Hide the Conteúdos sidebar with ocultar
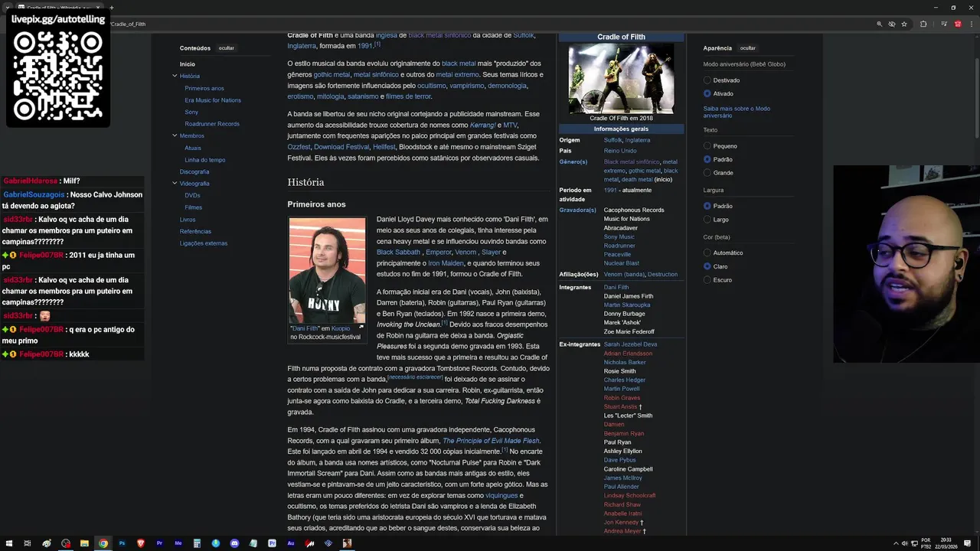 (x=227, y=48)
